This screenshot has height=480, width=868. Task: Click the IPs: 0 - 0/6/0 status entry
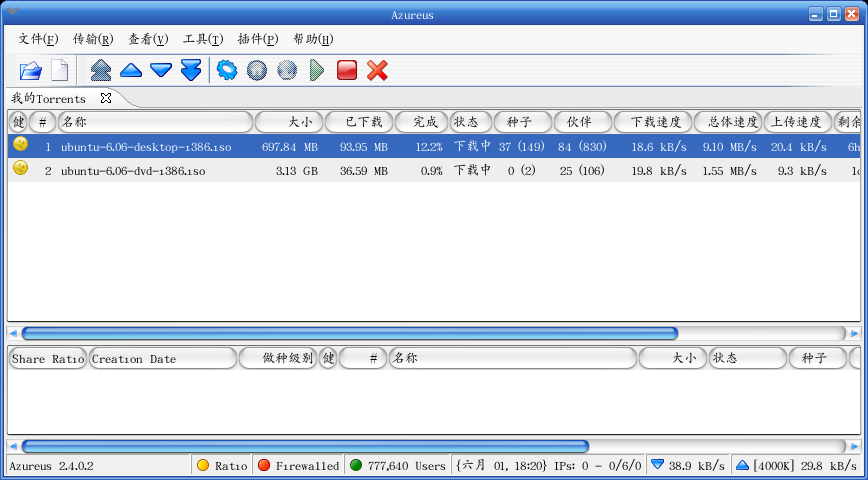(x=598, y=466)
